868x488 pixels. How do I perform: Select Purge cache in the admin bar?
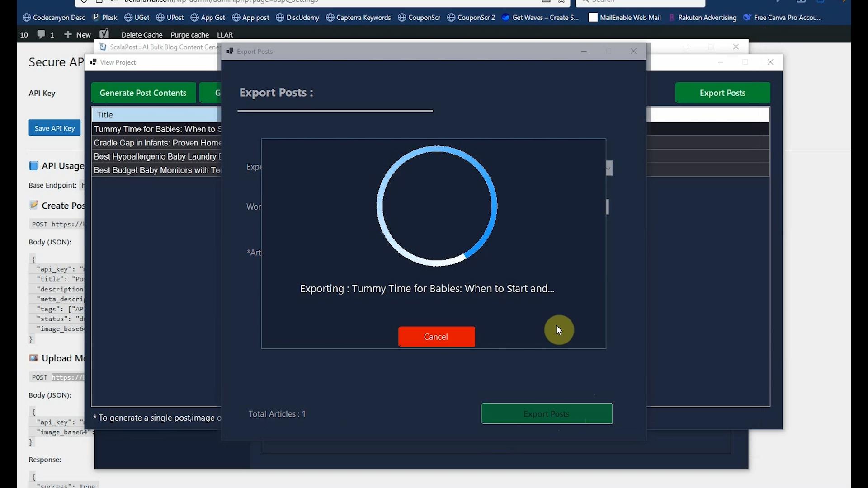click(x=189, y=34)
